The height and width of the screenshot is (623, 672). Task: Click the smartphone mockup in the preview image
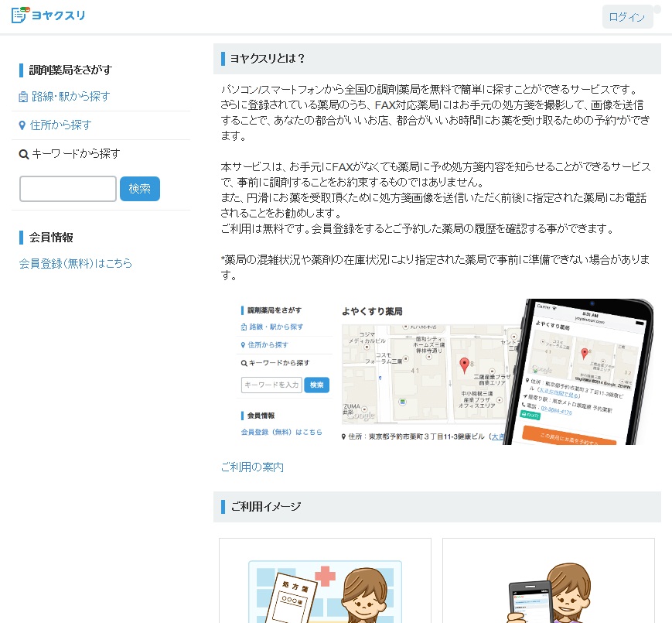tap(580, 371)
